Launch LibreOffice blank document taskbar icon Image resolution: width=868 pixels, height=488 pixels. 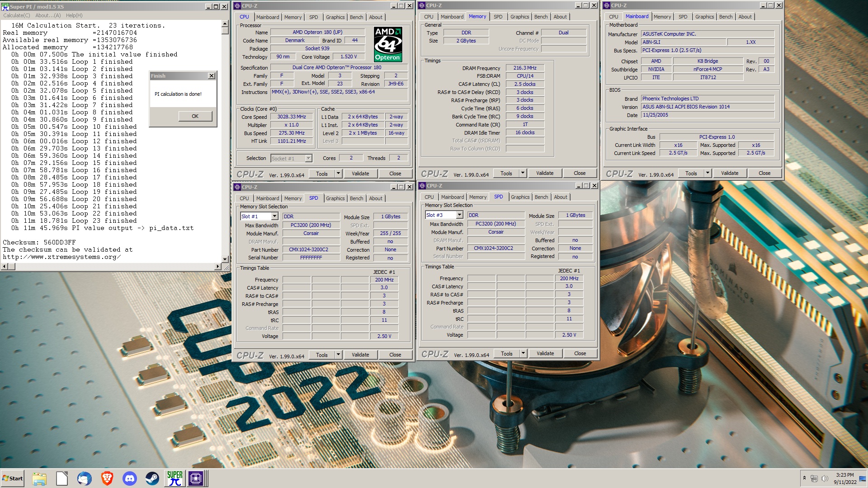click(62, 478)
